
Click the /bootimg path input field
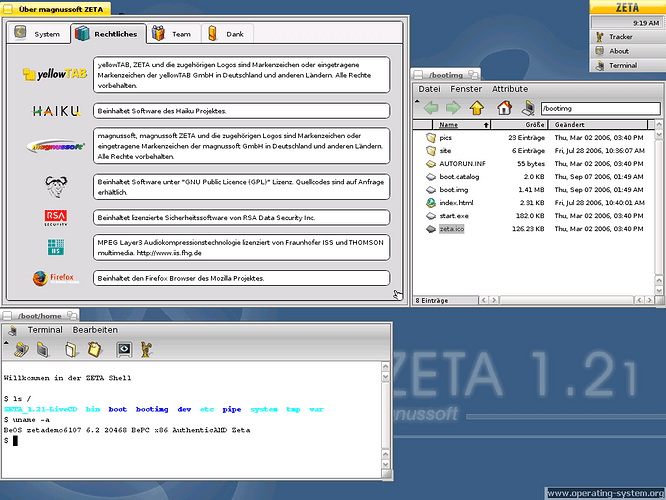[600, 108]
